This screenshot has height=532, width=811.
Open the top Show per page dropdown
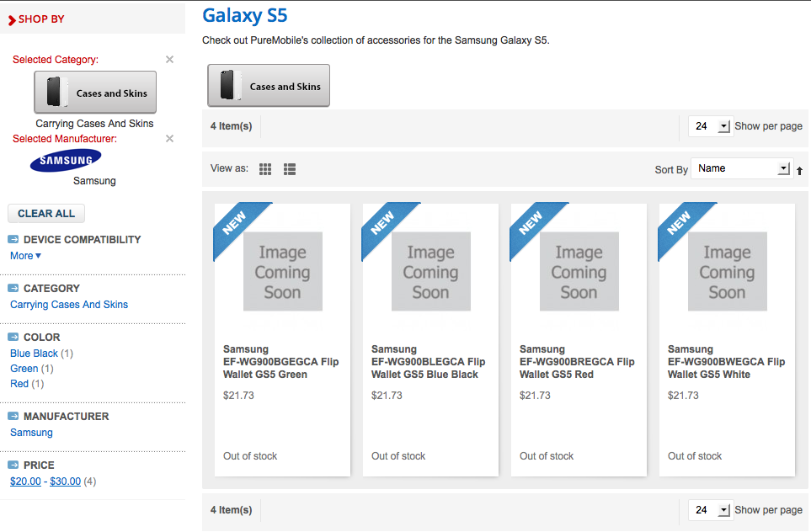click(711, 126)
